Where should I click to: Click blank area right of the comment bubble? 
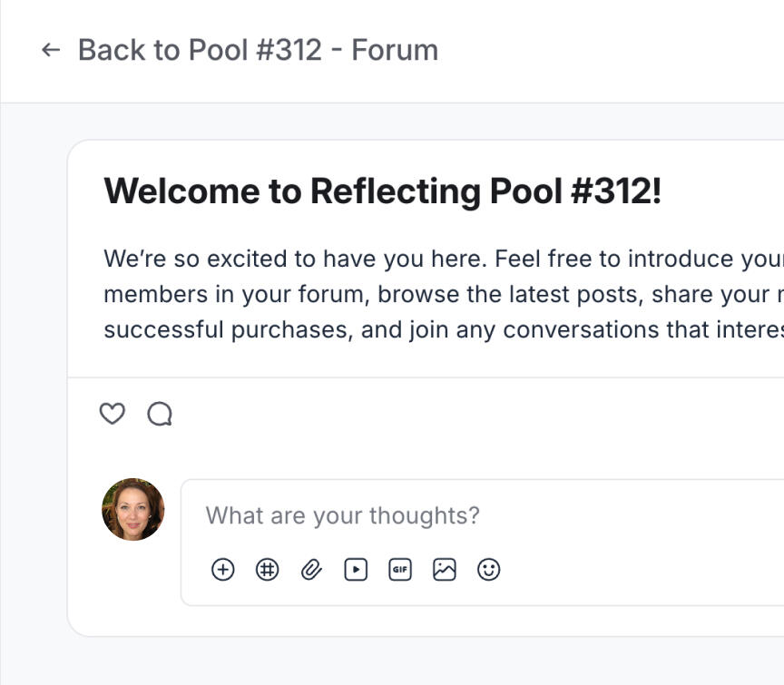coord(475,414)
